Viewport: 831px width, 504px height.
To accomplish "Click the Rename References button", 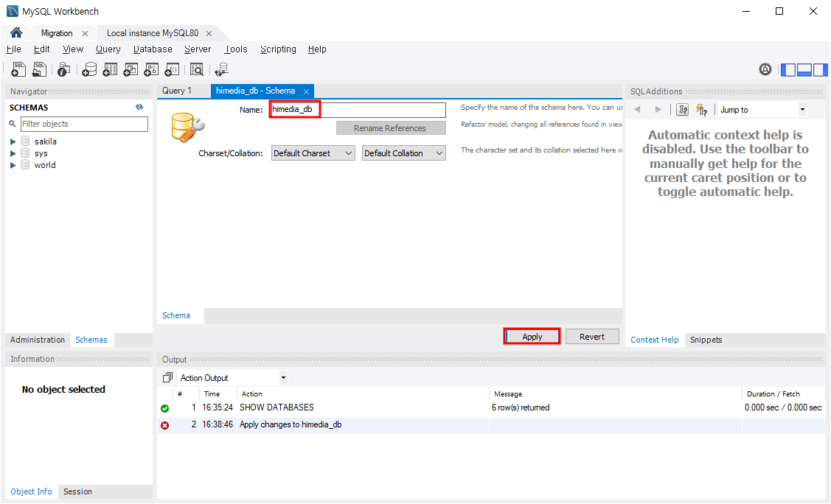I will click(391, 128).
